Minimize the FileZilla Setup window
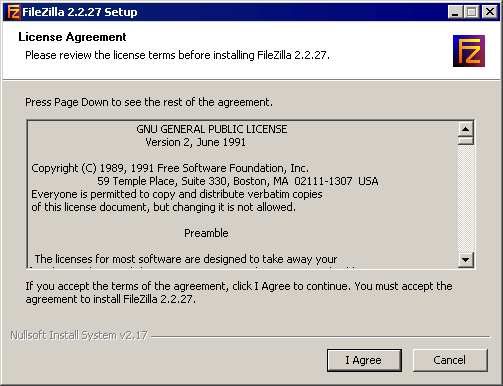The image size is (503, 386). [455, 12]
